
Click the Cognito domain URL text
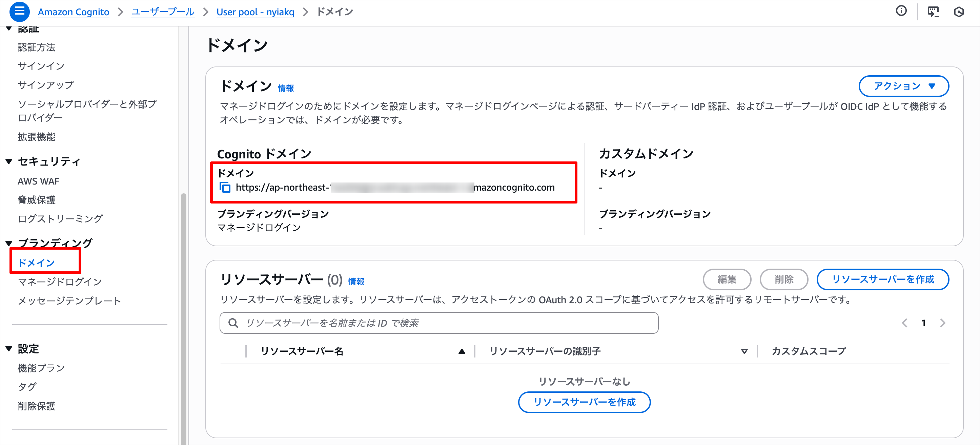[x=395, y=187]
